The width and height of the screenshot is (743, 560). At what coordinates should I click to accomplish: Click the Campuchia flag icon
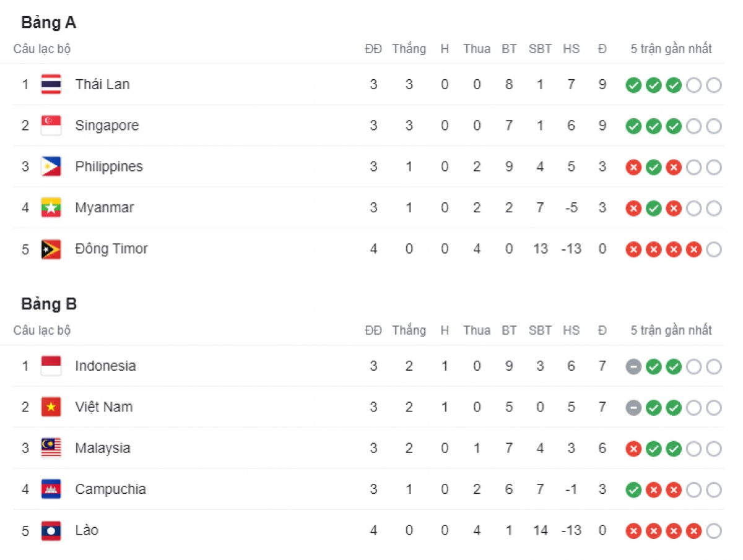point(51,489)
